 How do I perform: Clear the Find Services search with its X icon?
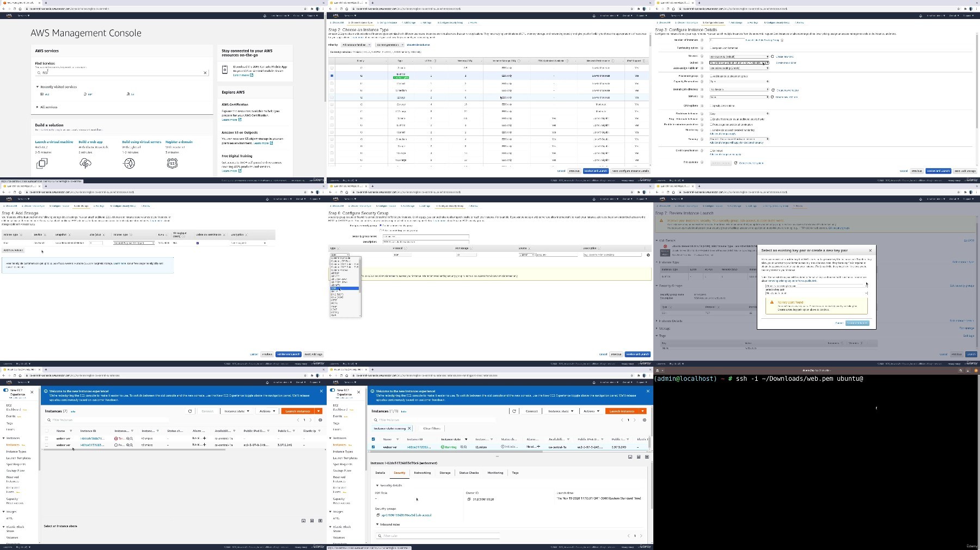click(205, 72)
